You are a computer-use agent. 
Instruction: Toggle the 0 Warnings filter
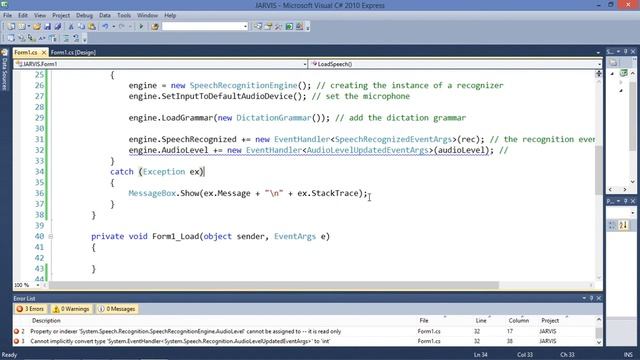(x=71, y=309)
